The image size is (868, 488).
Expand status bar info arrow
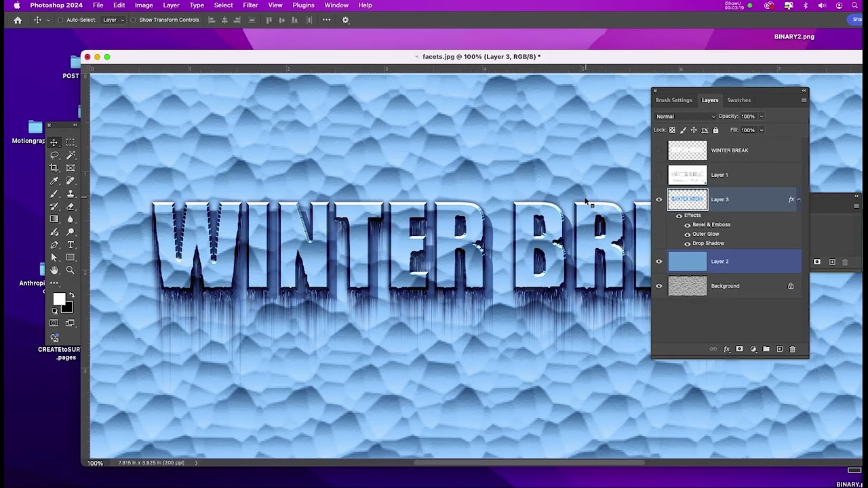pos(197,463)
